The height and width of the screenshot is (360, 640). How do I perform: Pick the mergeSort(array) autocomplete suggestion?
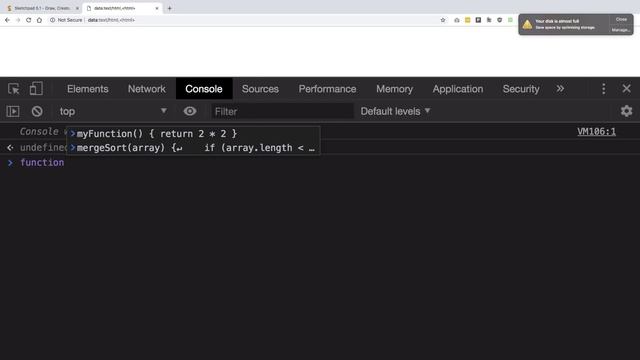click(x=193, y=148)
